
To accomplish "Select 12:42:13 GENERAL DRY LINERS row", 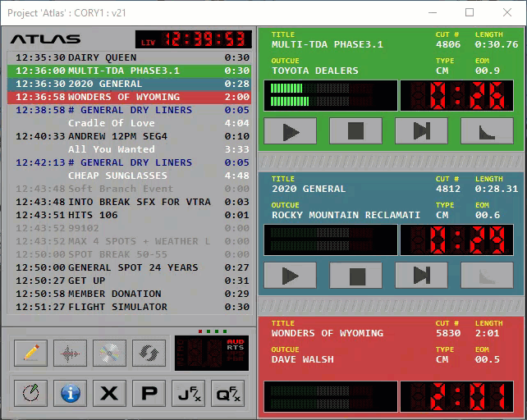I will point(129,162).
